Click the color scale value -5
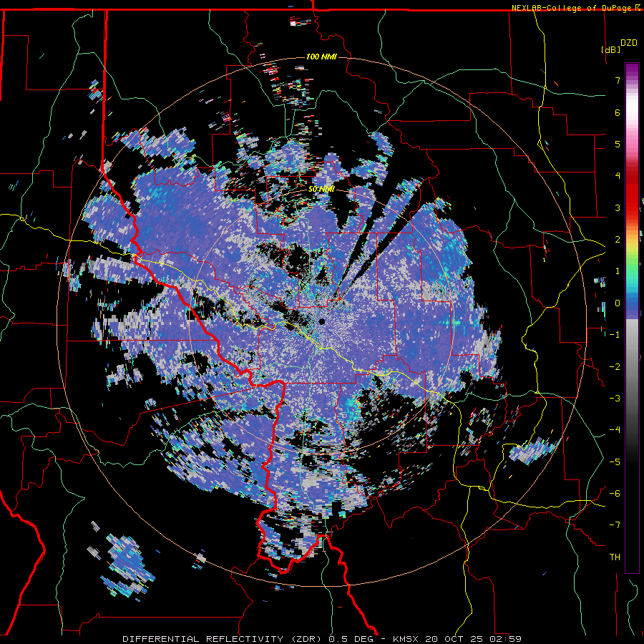The image size is (644, 644). tap(615, 462)
